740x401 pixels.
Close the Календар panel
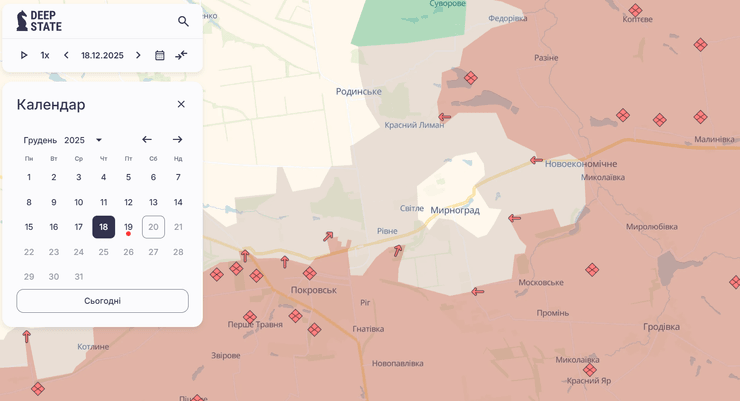(x=181, y=104)
